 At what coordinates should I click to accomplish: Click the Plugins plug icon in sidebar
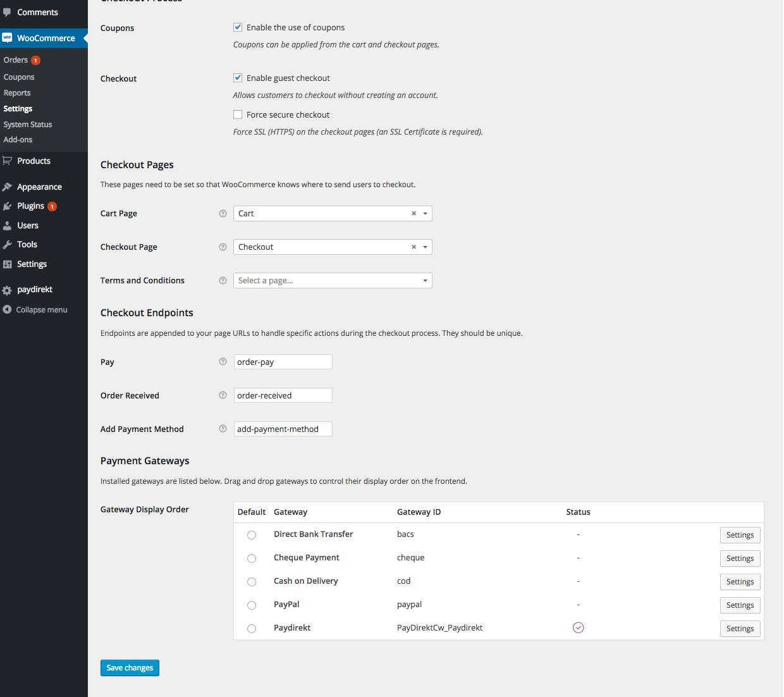tap(8, 206)
